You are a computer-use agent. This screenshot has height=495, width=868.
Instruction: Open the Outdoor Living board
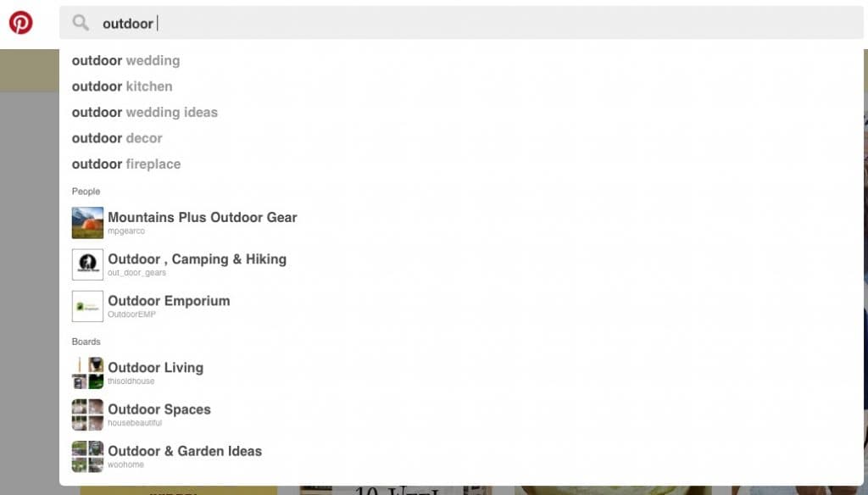click(155, 368)
